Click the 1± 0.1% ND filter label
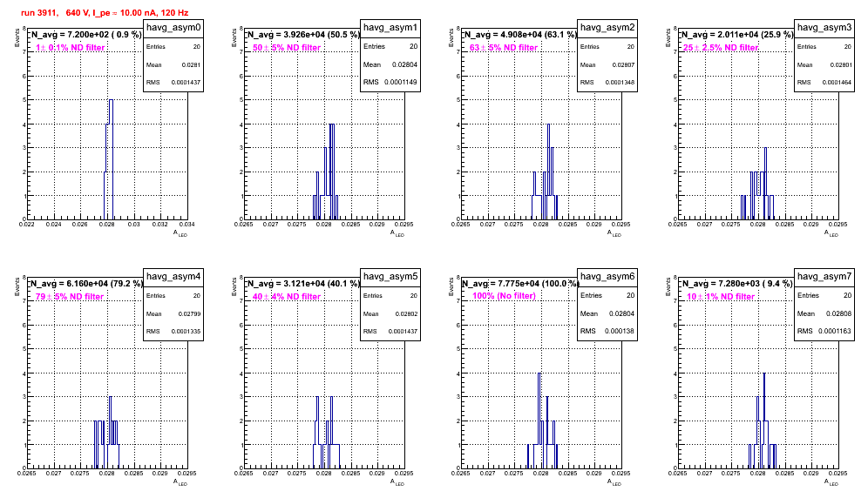 click(71, 48)
